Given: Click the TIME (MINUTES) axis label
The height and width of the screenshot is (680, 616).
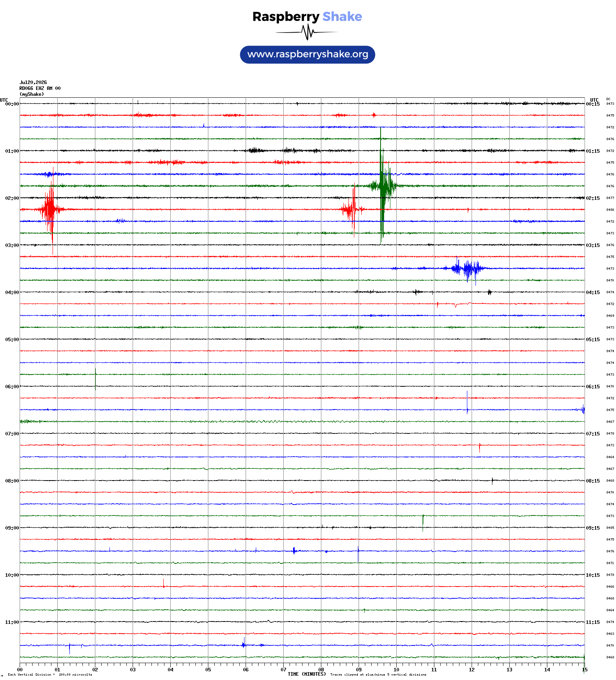Looking at the screenshot, I should 307,674.
